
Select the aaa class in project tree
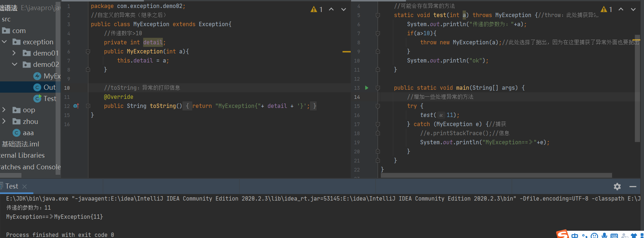coord(23,133)
